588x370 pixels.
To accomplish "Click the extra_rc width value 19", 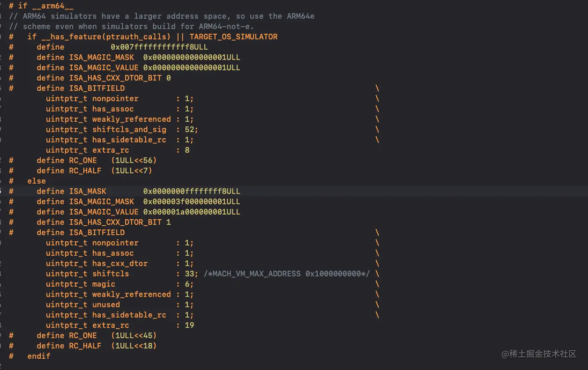I will click(x=189, y=325).
